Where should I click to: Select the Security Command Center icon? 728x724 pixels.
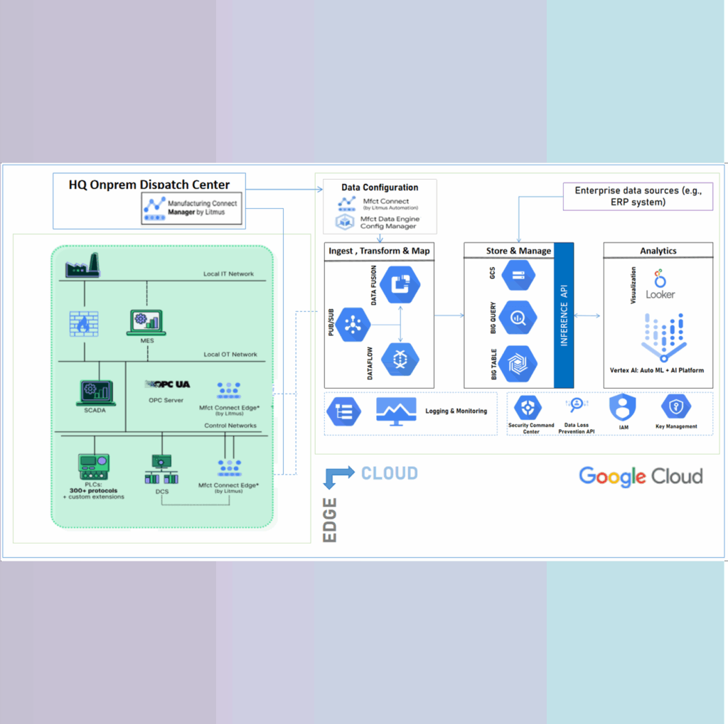530,408
